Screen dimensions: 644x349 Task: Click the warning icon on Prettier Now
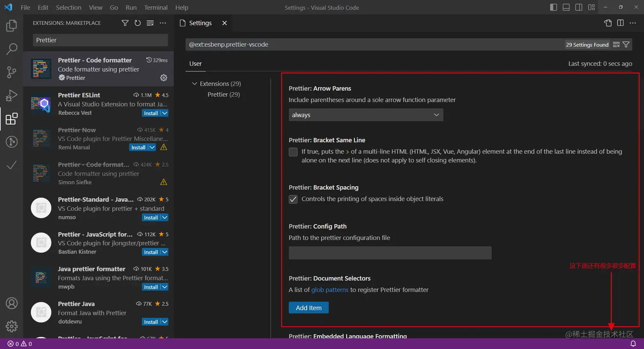(164, 147)
